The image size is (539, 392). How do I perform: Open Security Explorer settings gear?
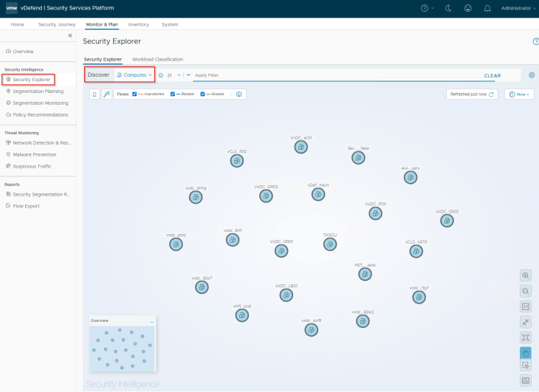532,75
